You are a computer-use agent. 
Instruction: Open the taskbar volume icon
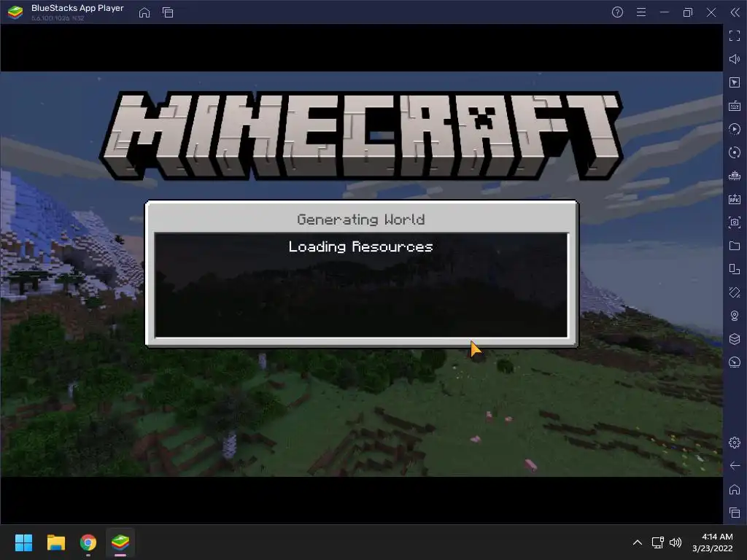click(676, 542)
